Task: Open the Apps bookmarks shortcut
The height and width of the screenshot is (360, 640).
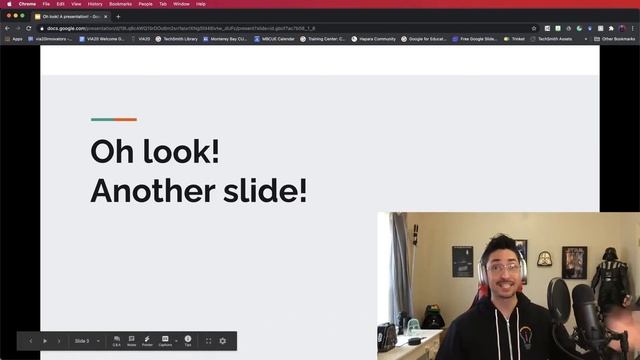Action: pos(14,39)
